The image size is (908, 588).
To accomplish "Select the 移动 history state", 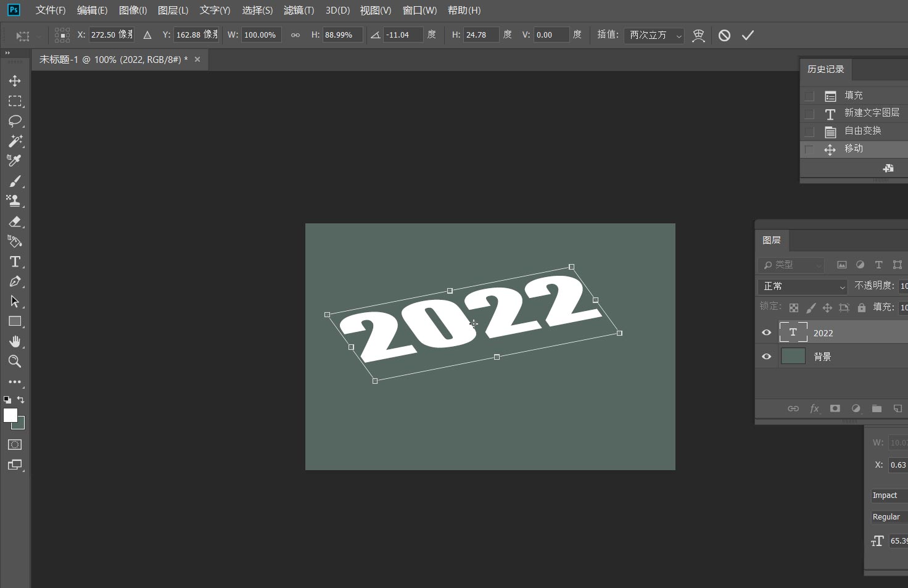I will tap(854, 149).
